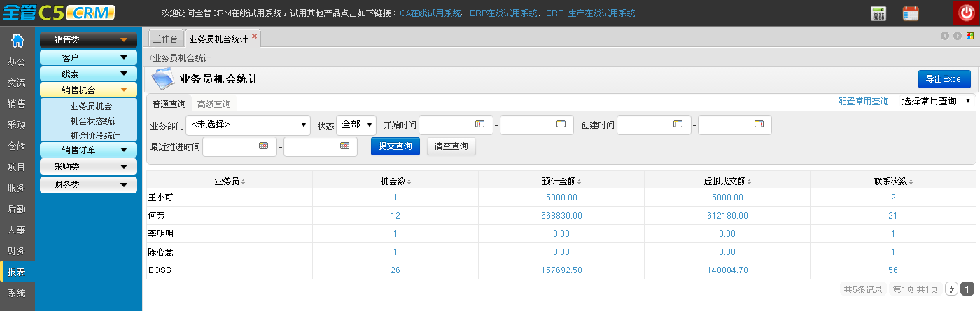The width and height of the screenshot is (980, 311).
Task: Click 王小可's 联系次数 value 2
Action: coord(893,198)
